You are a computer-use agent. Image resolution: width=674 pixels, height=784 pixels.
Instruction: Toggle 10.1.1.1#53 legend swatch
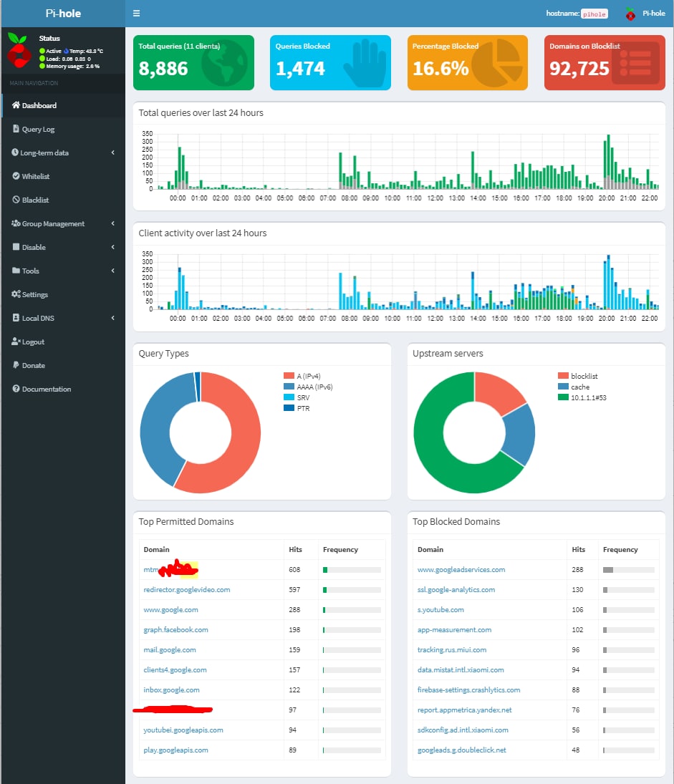pos(563,397)
